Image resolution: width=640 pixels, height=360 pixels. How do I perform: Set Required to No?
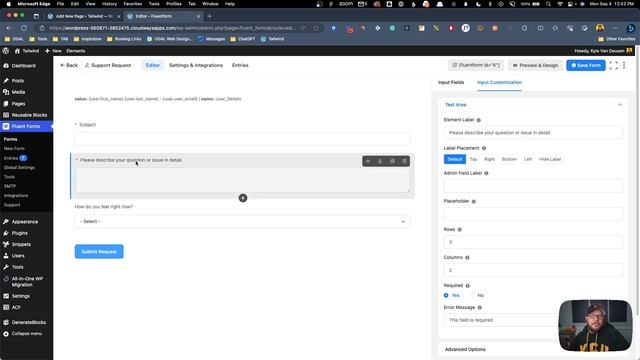pyautogui.click(x=476, y=296)
